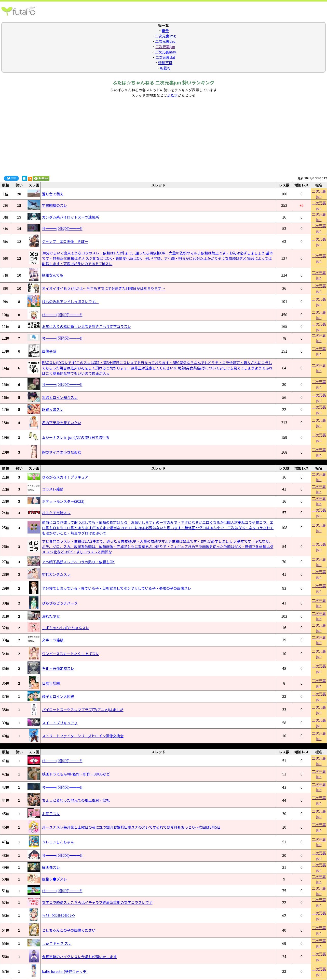Screen dimensions: 327x980
Task: Open thread 緑画像スレ
Action: (51, 867)
